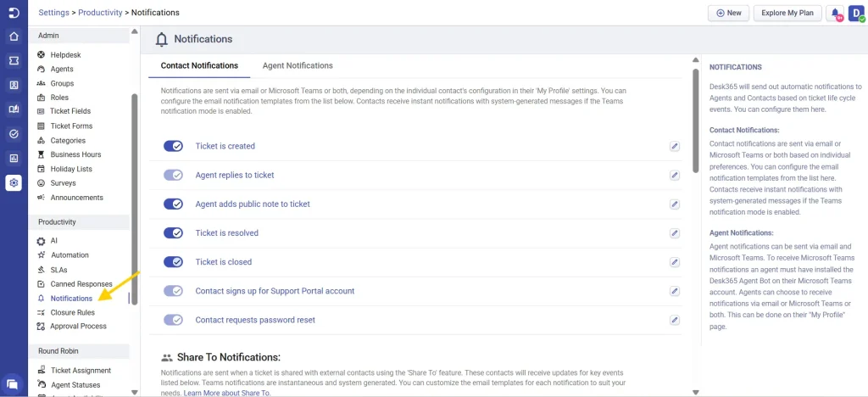This screenshot has width=868, height=397.
Task: Click the notification bell in top bar
Action: (x=836, y=14)
